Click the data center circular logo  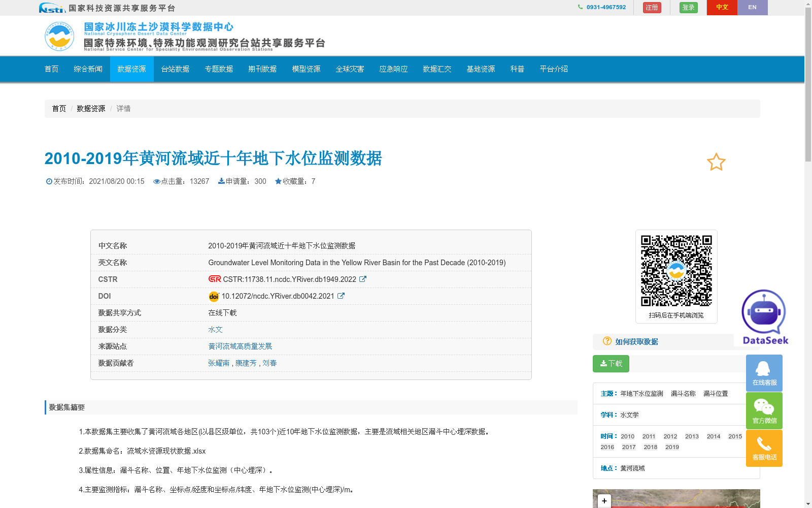[x=59, y=36]
